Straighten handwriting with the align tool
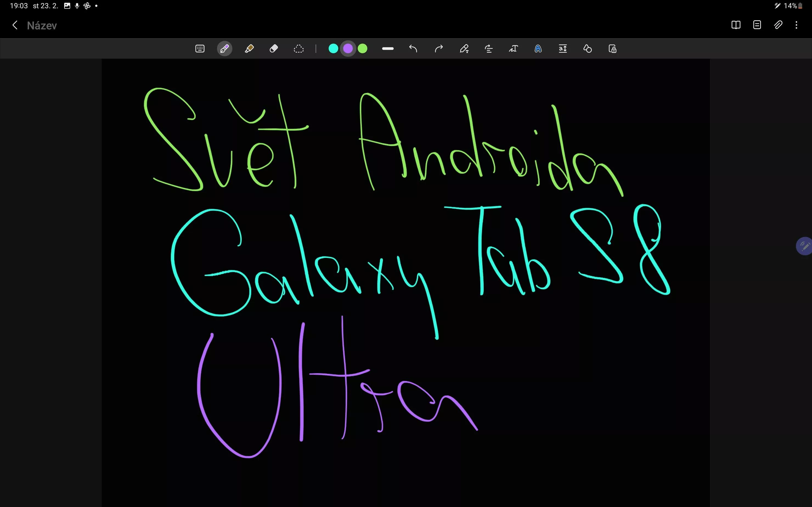The width and height of the screenshot is (812, 507). pos(489,49)
